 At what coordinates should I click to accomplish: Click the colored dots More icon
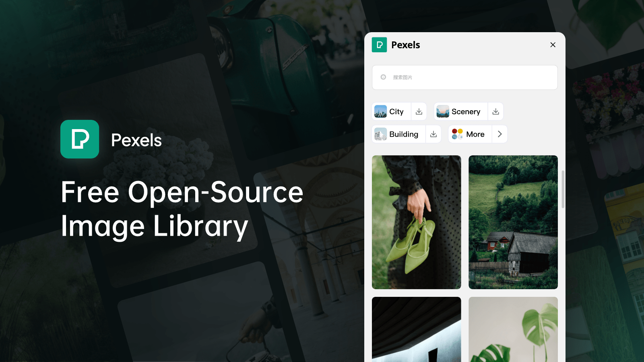457,134
